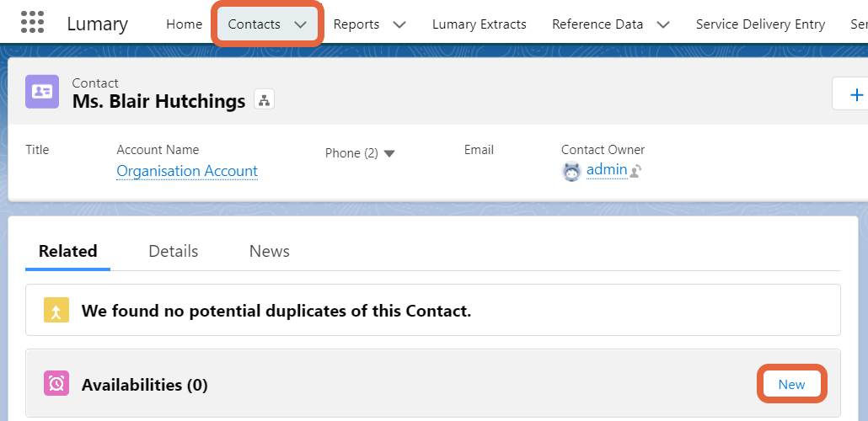
Task: View contact hierarchy icon beside Blair Hutchings
Action: tap(264, 99)
